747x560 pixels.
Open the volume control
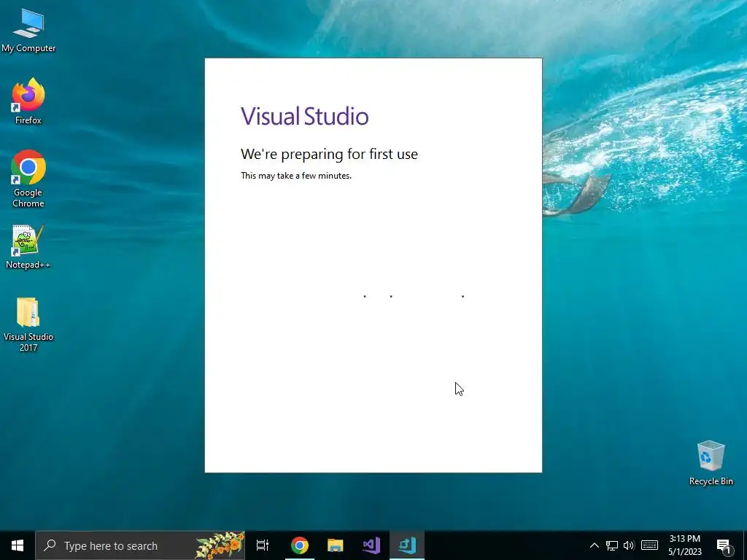[629, 545]
